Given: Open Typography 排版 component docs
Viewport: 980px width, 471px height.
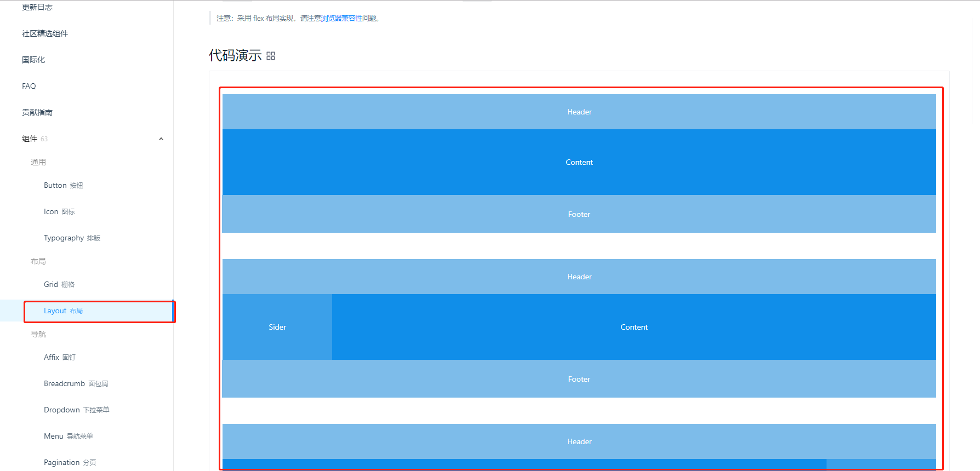Looking at the screenshot, I should [x=72, y=238].
